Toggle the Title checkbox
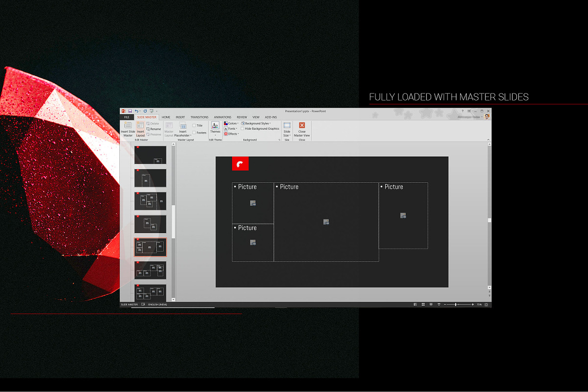The width and height of the screenshot is (588, 392). 194,126
